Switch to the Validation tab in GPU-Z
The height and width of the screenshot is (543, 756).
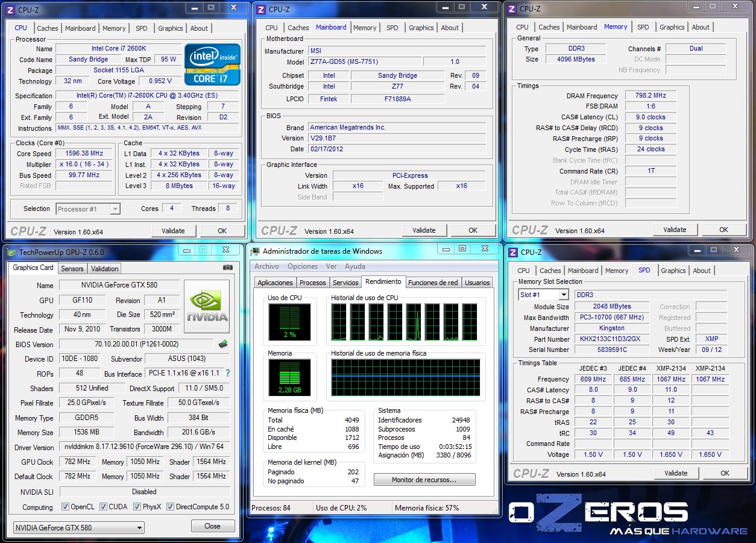(105, 269)
